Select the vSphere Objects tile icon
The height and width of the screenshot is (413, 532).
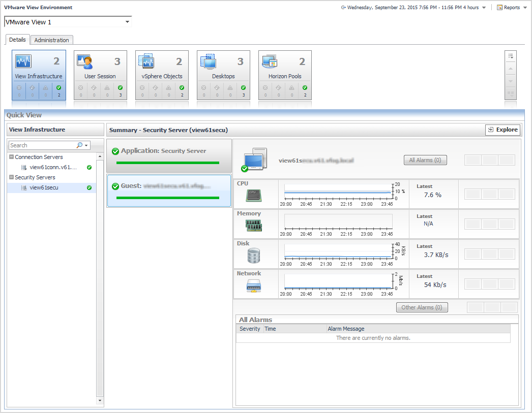click(x=146, y=62)
